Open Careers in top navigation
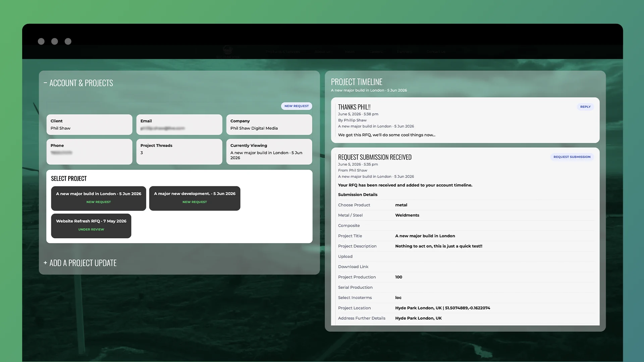The height and width of the screenshot is (362, 644). (376, 52)
